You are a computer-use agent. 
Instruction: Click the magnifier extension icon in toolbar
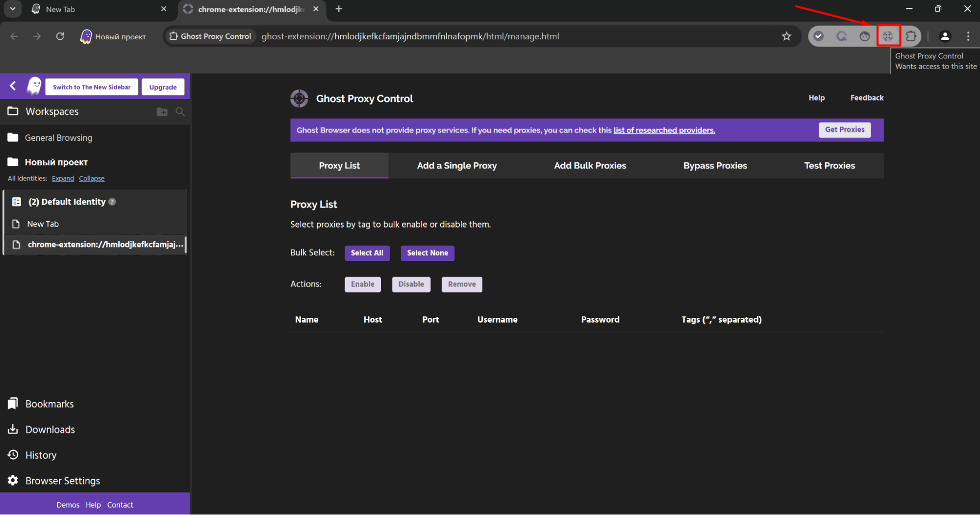[841, 36]
